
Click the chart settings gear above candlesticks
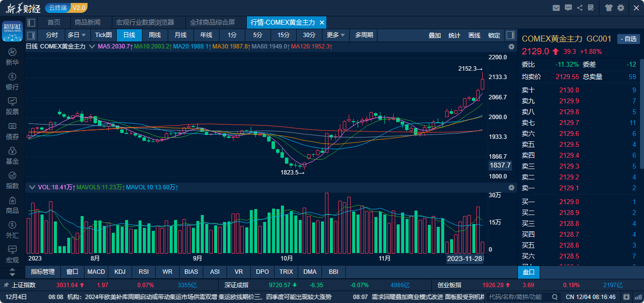click(511, 46)
